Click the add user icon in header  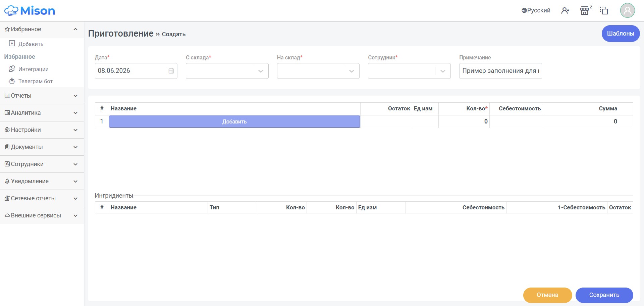click(565, 11)
